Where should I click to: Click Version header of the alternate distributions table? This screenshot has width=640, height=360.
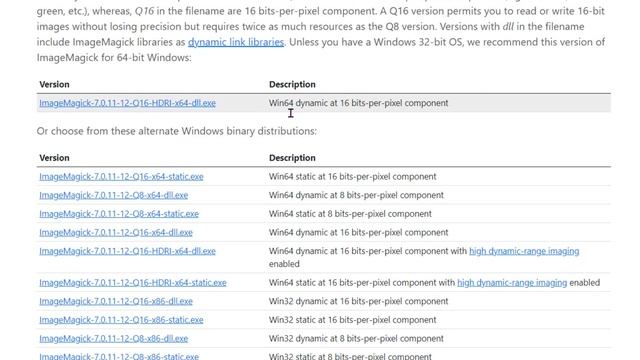54,158
